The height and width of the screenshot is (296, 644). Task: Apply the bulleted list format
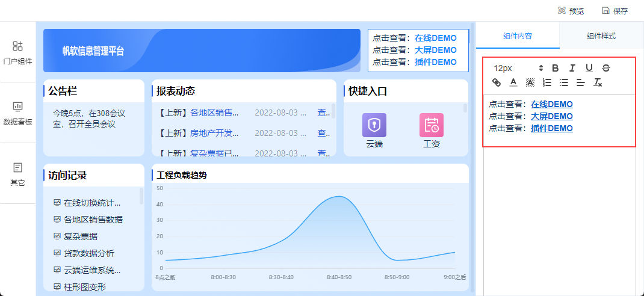(x=564, y=82)
